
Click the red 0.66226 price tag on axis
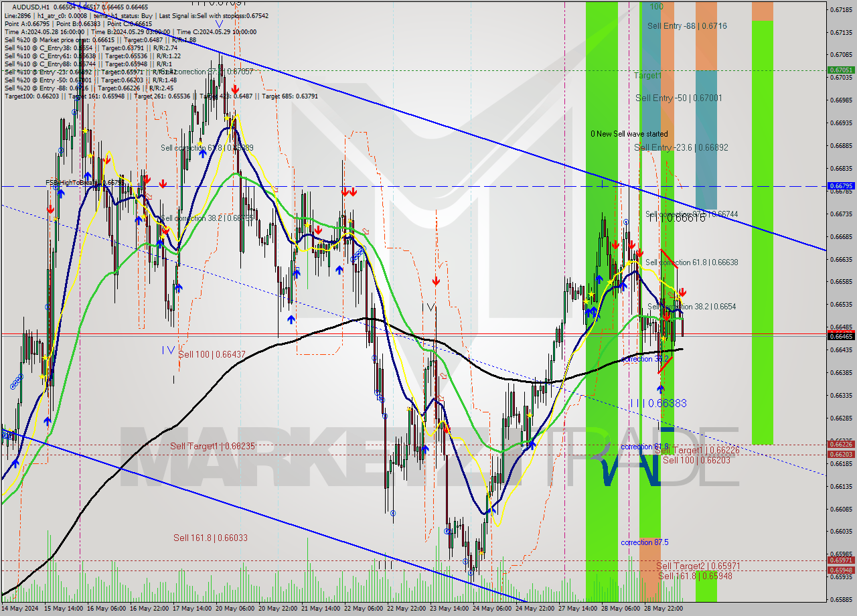[841, 444]
